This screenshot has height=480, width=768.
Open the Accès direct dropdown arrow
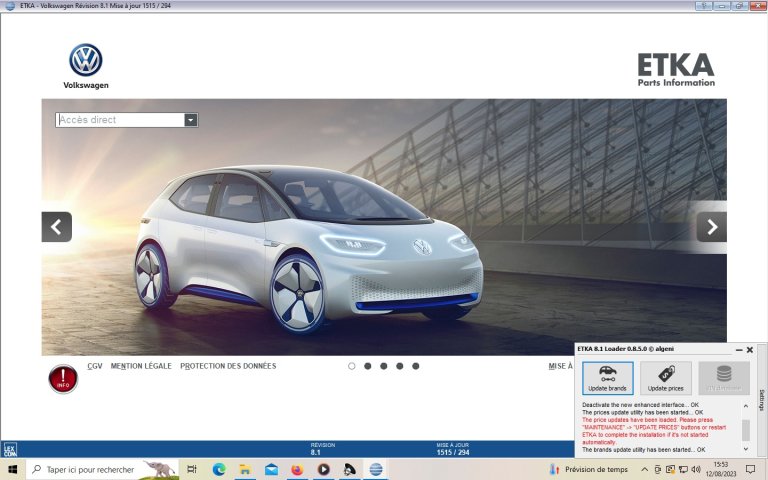(191, 120)
